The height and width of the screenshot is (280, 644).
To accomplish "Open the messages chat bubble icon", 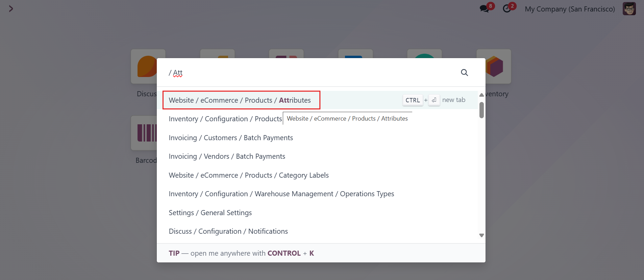I will (x=485, y=8).
